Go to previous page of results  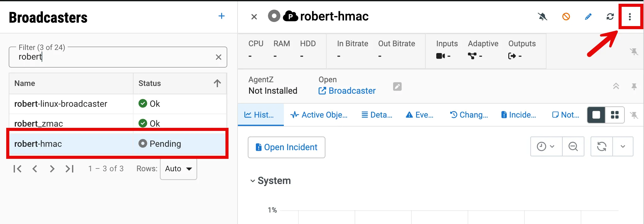click(x=35, y=169)
